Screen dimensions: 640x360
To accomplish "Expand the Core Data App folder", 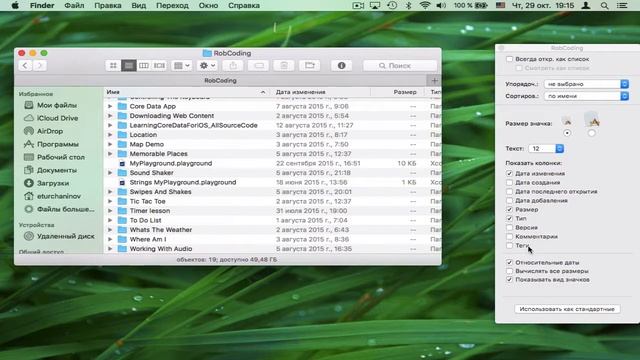I will (110, 106).
